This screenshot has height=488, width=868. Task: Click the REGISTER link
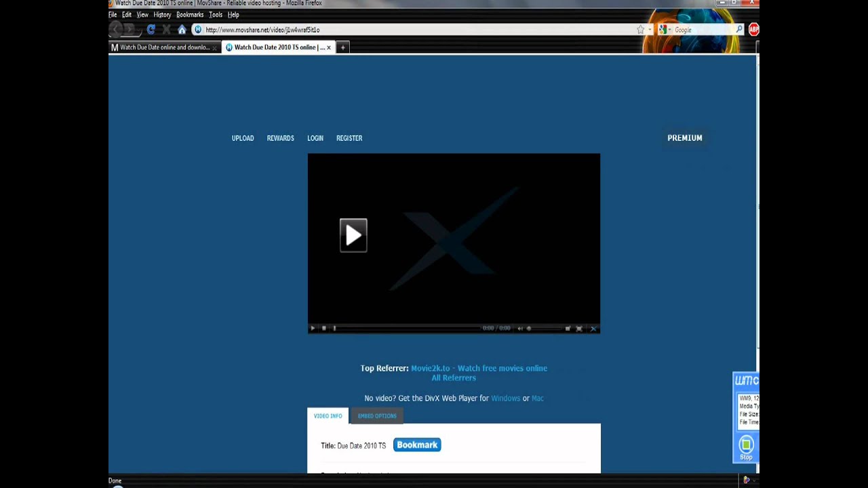tap(349, 138)
